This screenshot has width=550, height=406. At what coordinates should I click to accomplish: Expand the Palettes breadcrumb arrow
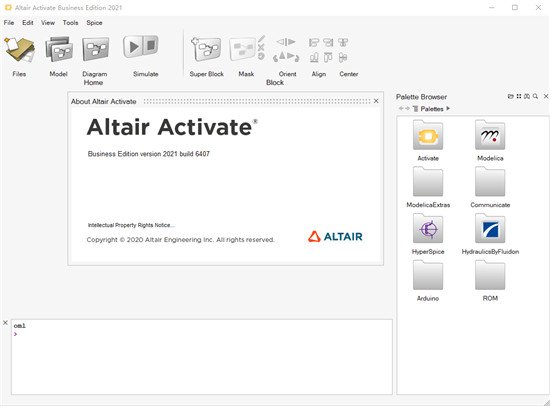448,108
